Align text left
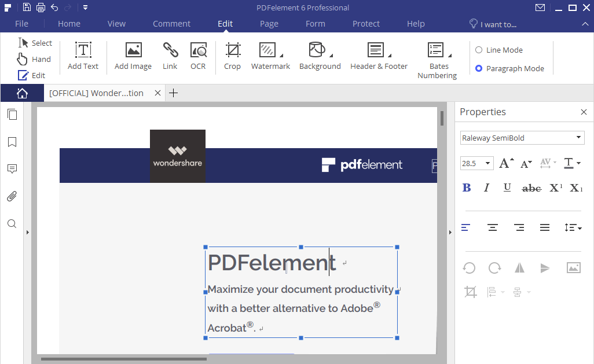594x364 pixels. (x=466, y=227)
